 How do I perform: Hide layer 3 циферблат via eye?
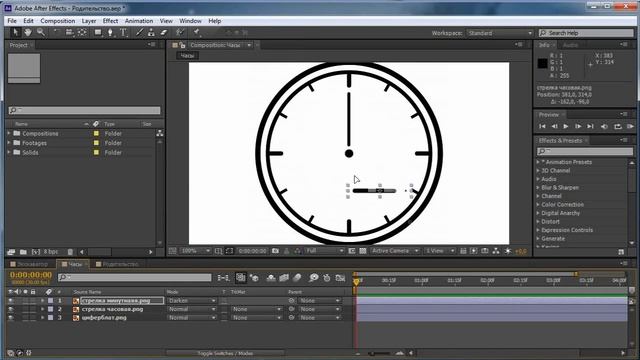point(11,318)
